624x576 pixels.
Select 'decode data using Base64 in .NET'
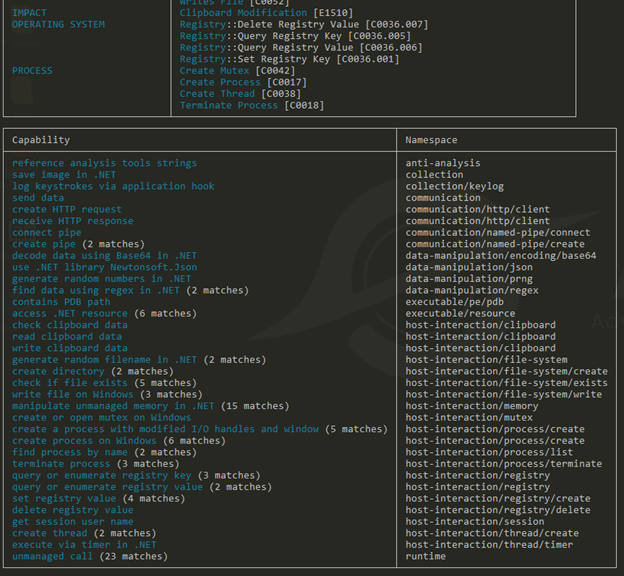104,255
